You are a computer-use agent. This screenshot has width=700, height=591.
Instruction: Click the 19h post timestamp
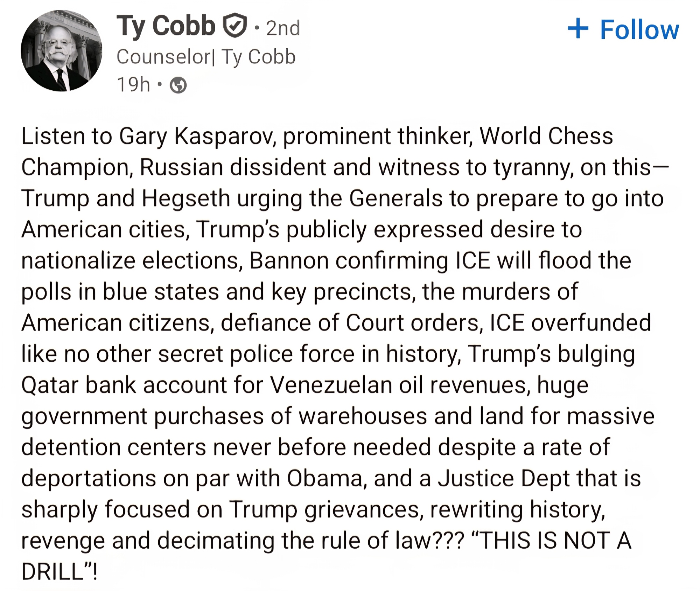click(x=133, y=84)
